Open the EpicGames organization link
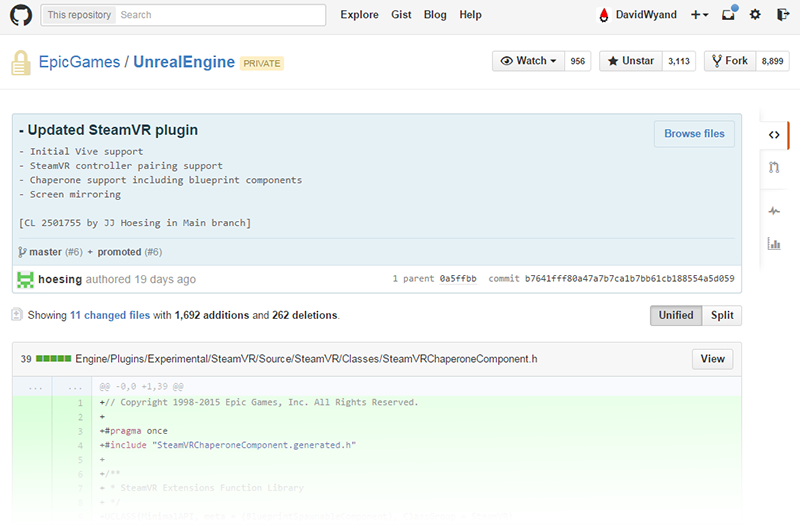800x525 pixels. point(79,62)
